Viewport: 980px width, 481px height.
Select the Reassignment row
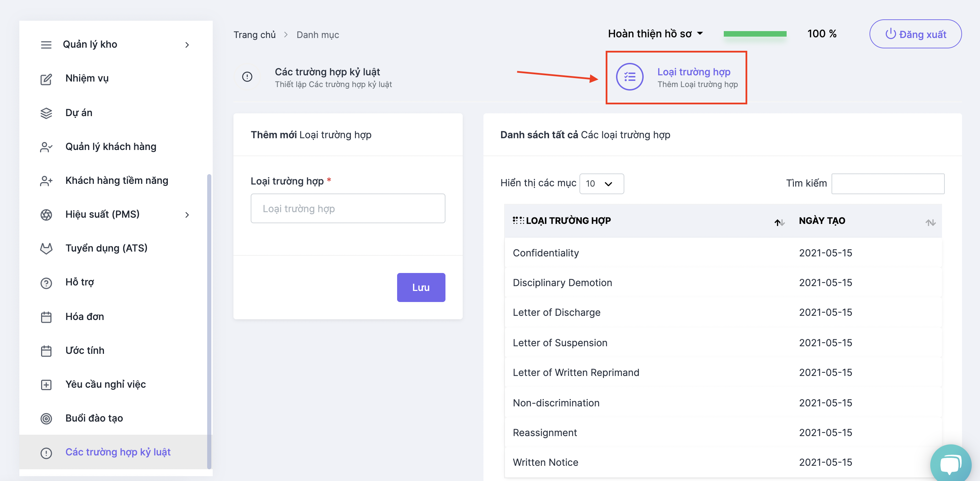pos(723,433)
